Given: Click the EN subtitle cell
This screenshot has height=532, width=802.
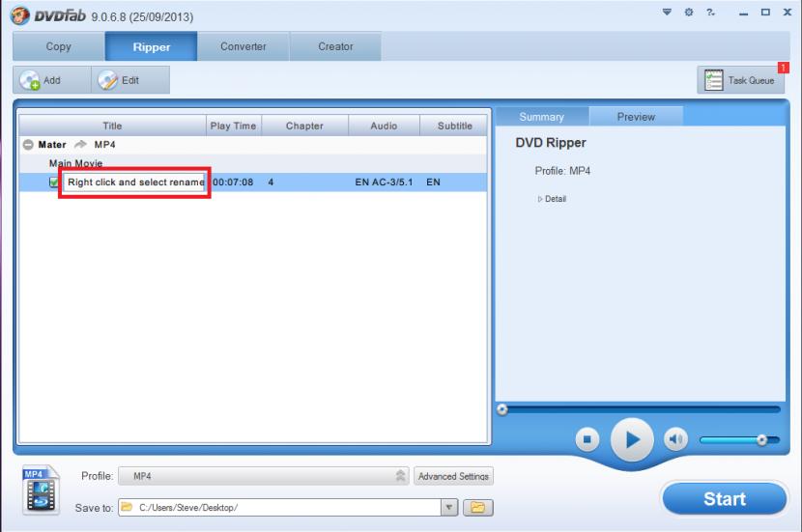Looking at the screenshot, I should [433, 182].
